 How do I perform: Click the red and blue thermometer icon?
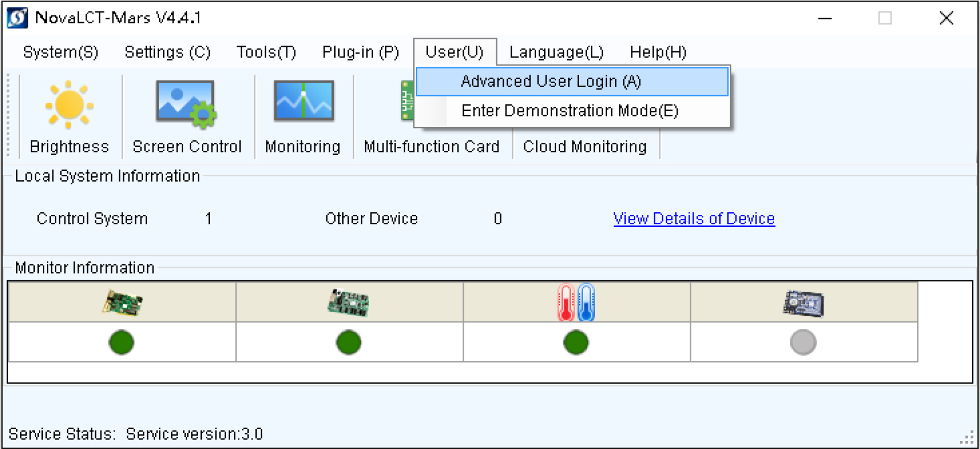pos(576,302)
